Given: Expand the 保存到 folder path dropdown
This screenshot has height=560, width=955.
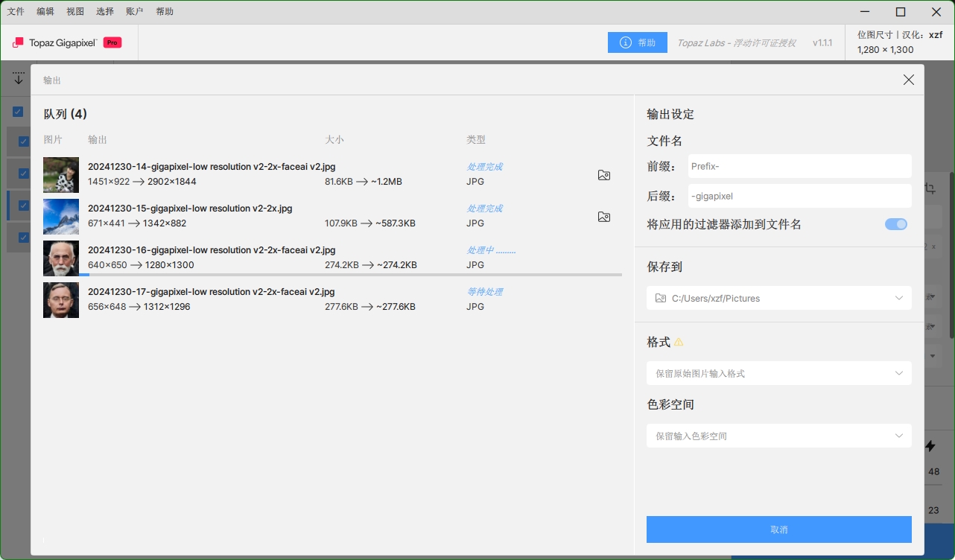Looking at the screenshot, I should pyautogui.click(x=778, y=298).
